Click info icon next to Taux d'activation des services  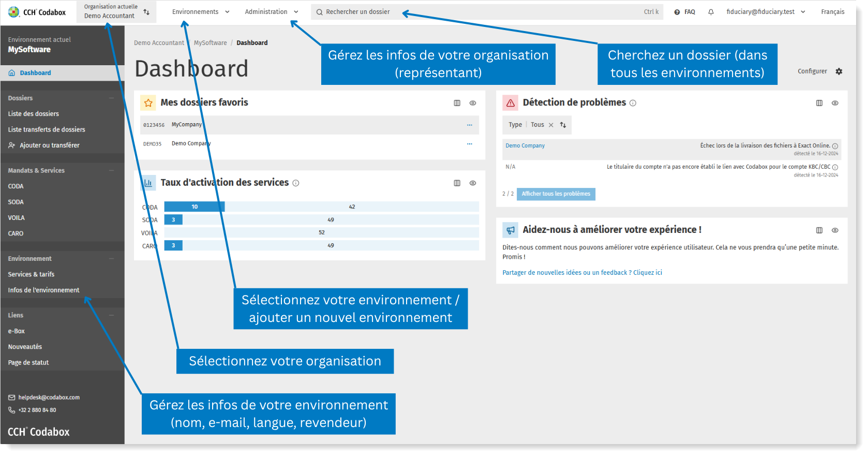point(296,183)
